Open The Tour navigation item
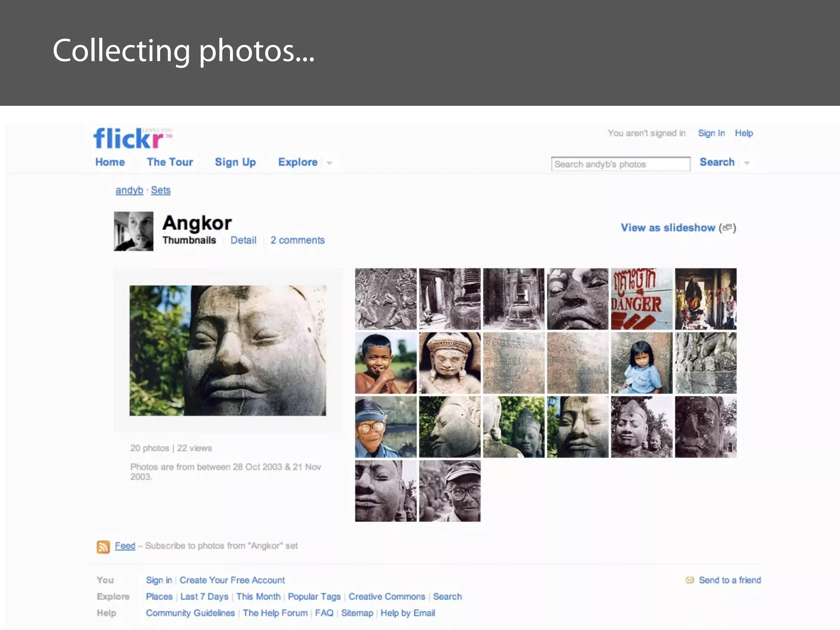840x630 pixels. click(170, 162)
